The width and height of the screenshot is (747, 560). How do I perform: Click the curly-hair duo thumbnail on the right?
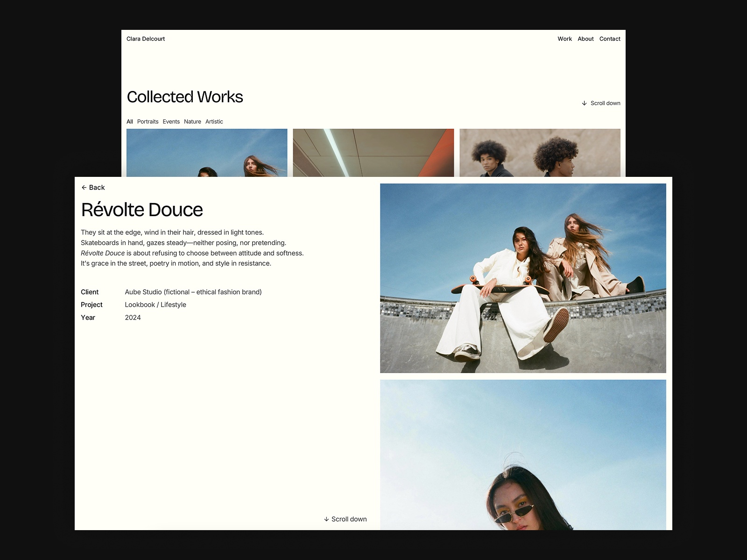(x=540, y=153)
